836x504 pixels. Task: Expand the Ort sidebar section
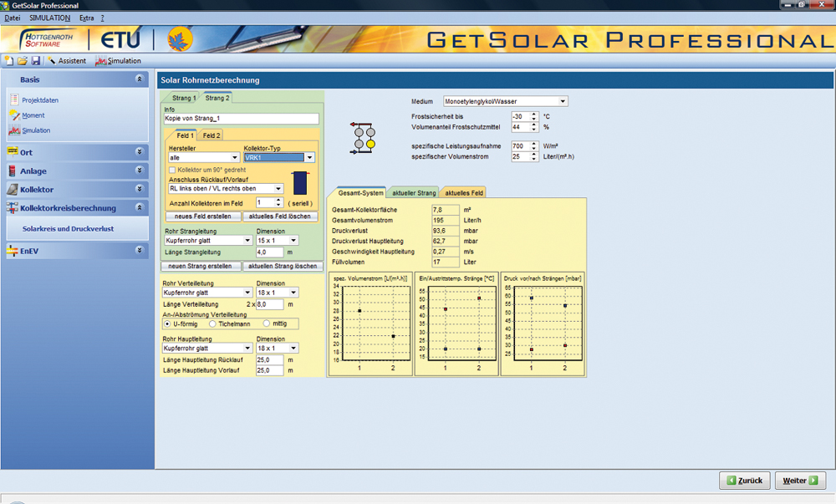coord(140,151)
